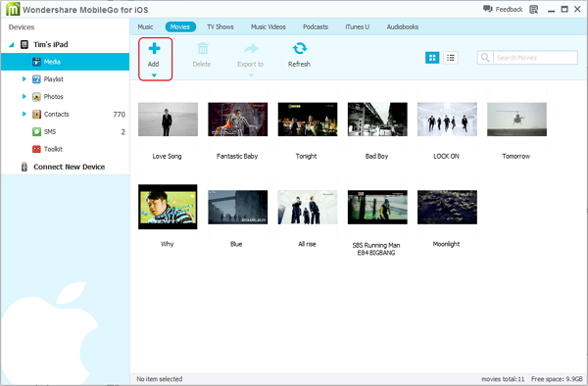Minimize the MobileGo window

pos(551,10)
